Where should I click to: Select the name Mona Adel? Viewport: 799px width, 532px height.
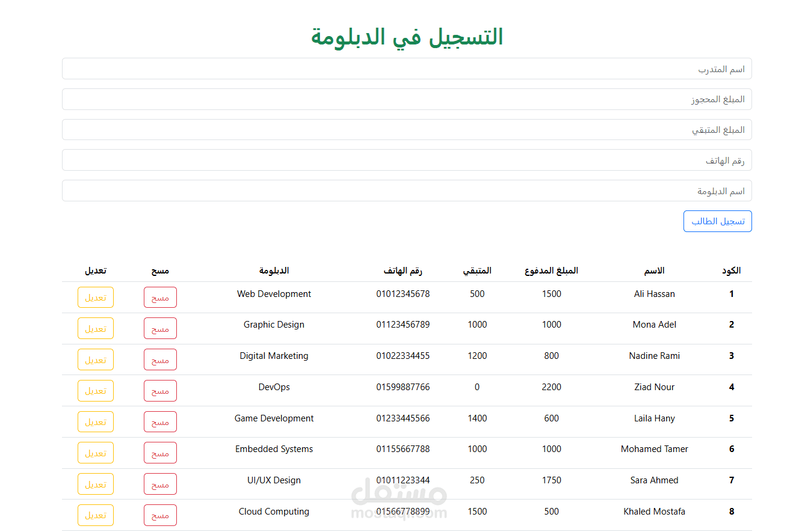click(655, 325)
